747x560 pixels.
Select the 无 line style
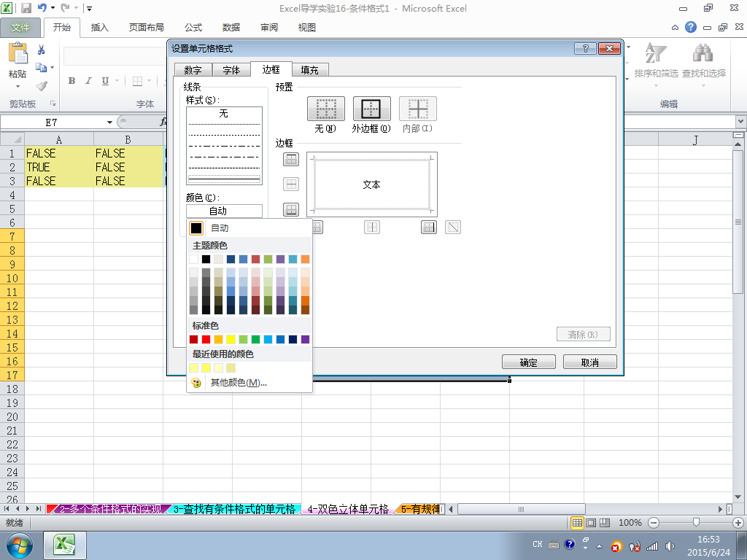(224, 113)
